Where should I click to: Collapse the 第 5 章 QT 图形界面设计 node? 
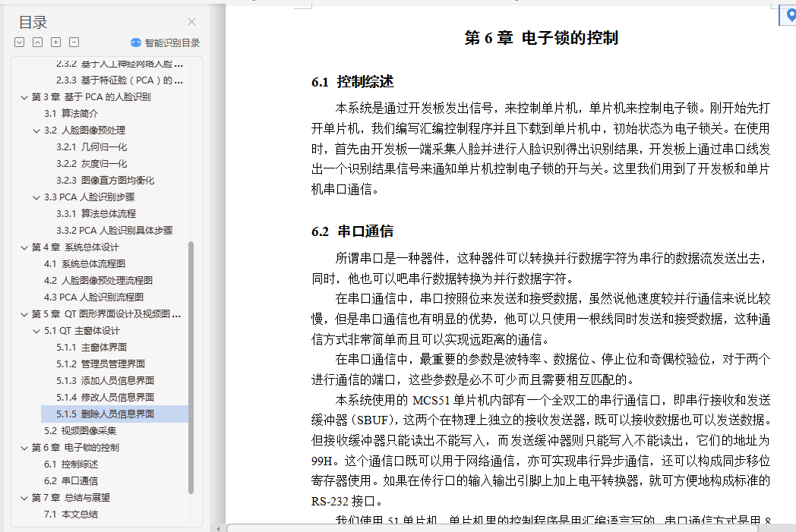click(x=24, y=314)
